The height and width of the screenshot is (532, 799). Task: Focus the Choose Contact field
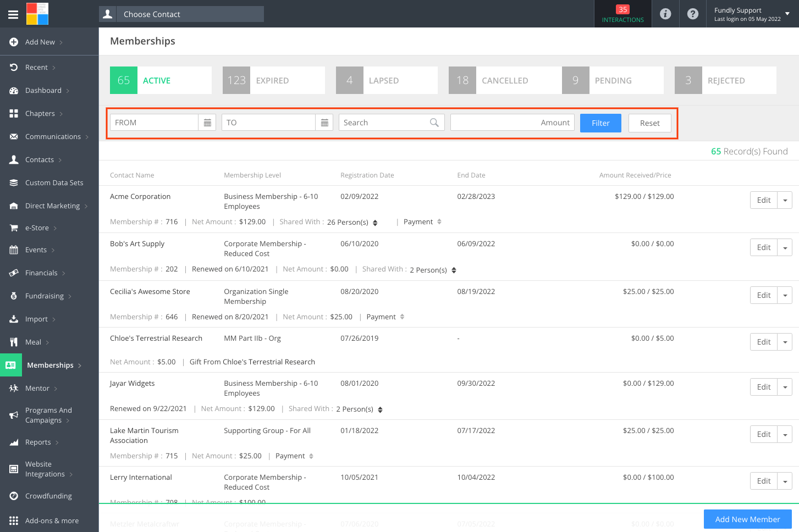pyautogui.click(x=190, y=14)
